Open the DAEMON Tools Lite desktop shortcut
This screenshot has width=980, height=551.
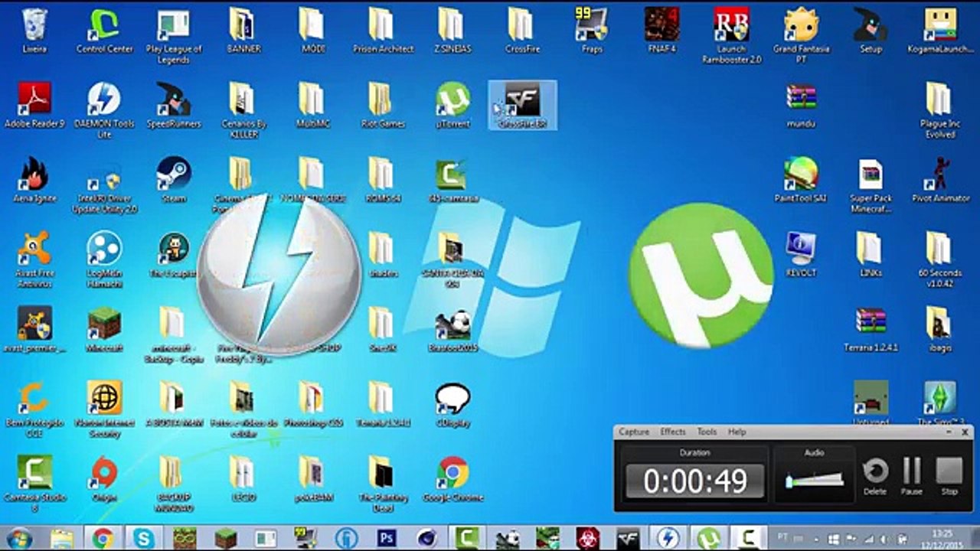[104, 110]
